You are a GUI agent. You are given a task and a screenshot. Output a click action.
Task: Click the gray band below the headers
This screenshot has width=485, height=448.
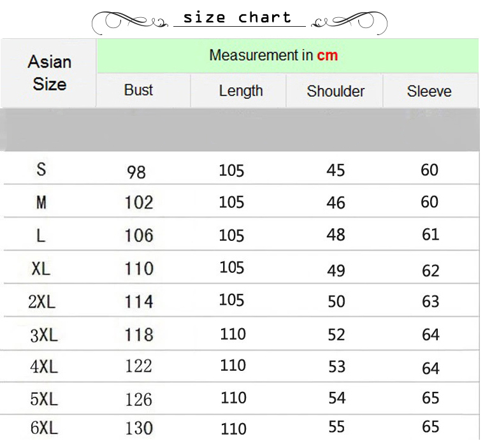(x=242, y=129)
